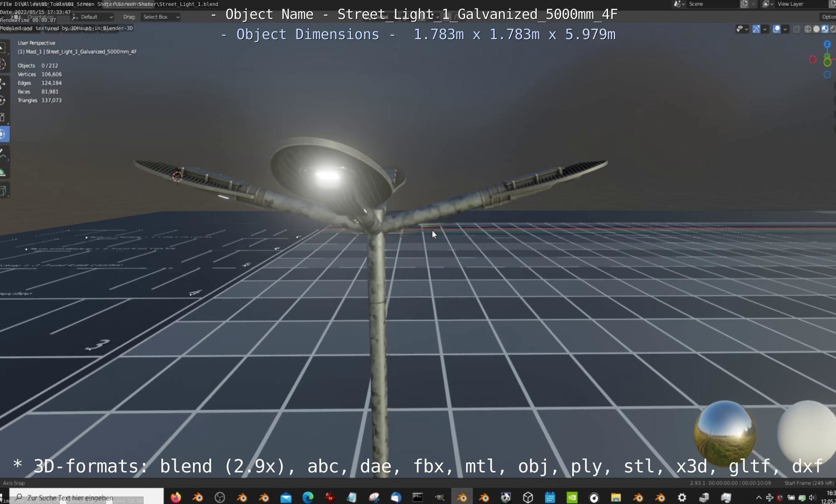Toggle viewport gizmos display
Screen dimensions: 836x504
tap(756, 29)
